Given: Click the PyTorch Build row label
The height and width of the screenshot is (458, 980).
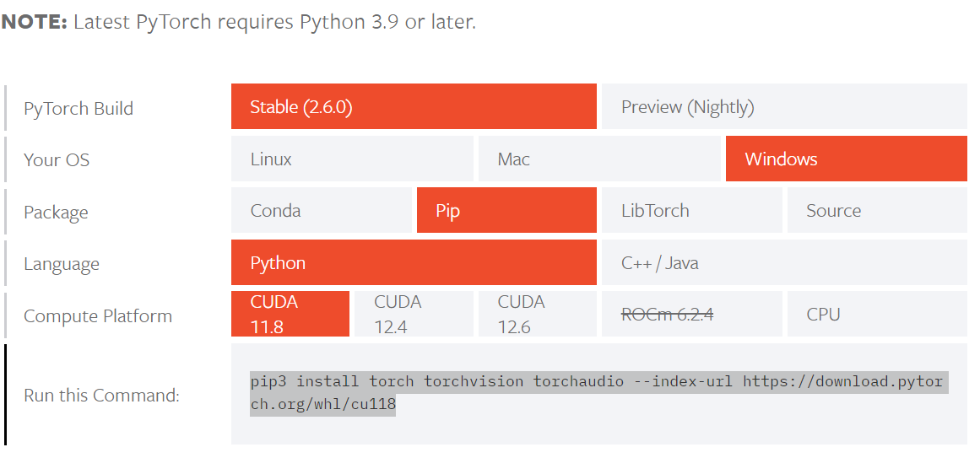Looking at the screenshot, I should (x=79, y=109).
